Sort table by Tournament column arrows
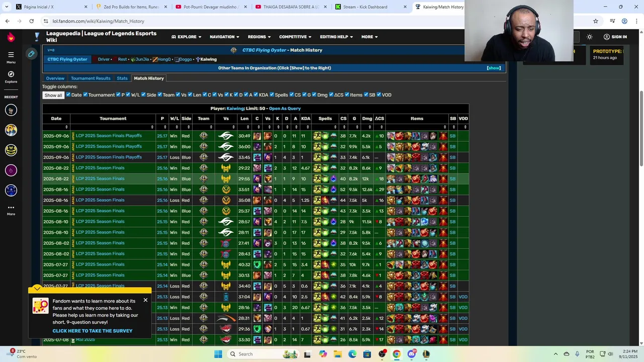Screen dimensions: 644x362 (151, 127)
